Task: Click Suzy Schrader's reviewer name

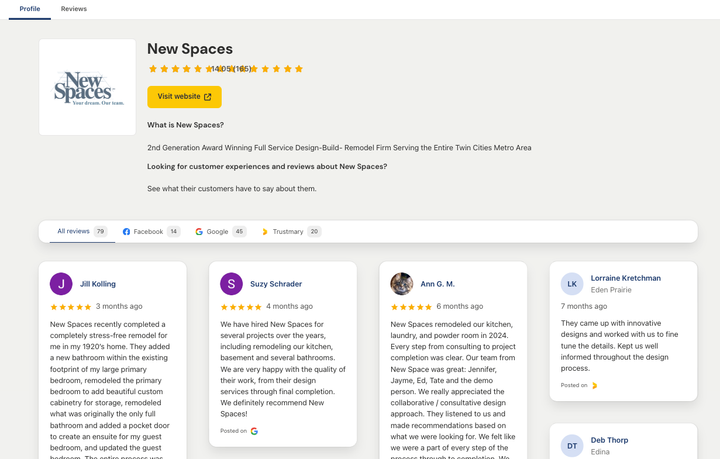Action: pos(274,284)
